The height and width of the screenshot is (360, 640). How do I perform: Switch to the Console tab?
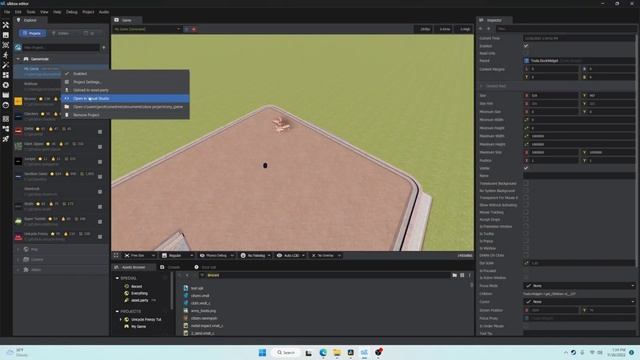[x=170, y=267]
